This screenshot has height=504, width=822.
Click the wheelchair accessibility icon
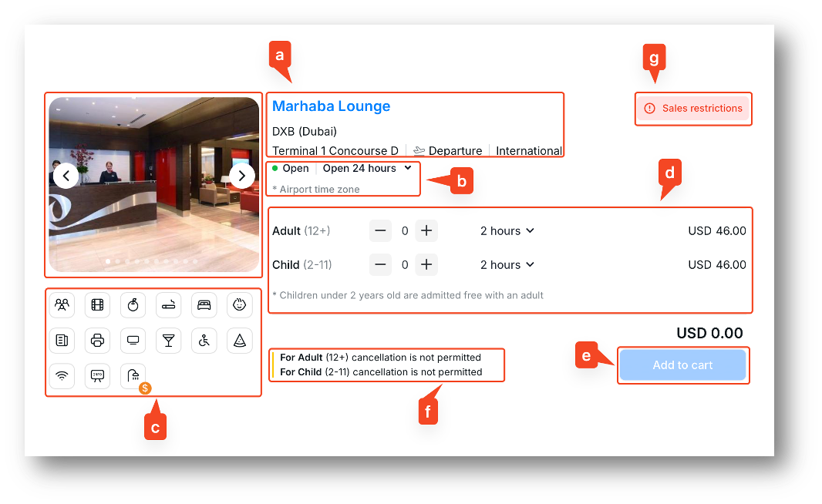[x=204, y=340]
